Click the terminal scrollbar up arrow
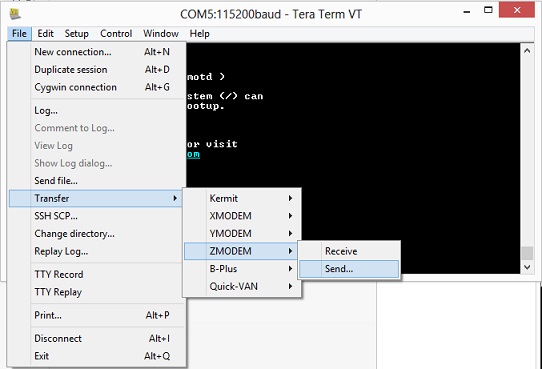The width and height of the screenshot is (542, 369). pos(527,51)
